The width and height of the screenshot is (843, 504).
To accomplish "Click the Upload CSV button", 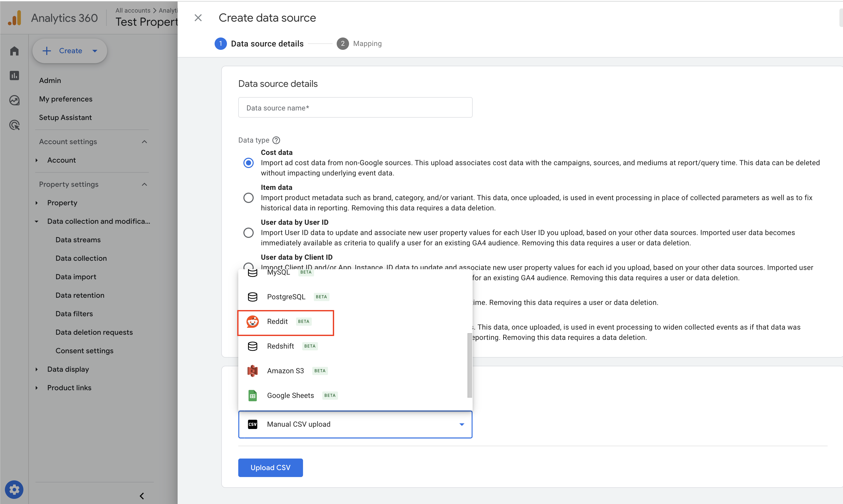I will (270, 468).
